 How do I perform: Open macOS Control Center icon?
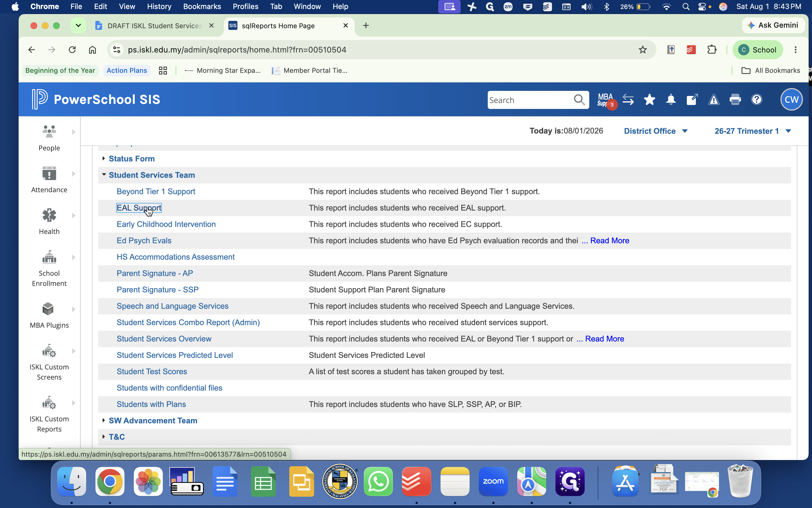tap(701, 6)
